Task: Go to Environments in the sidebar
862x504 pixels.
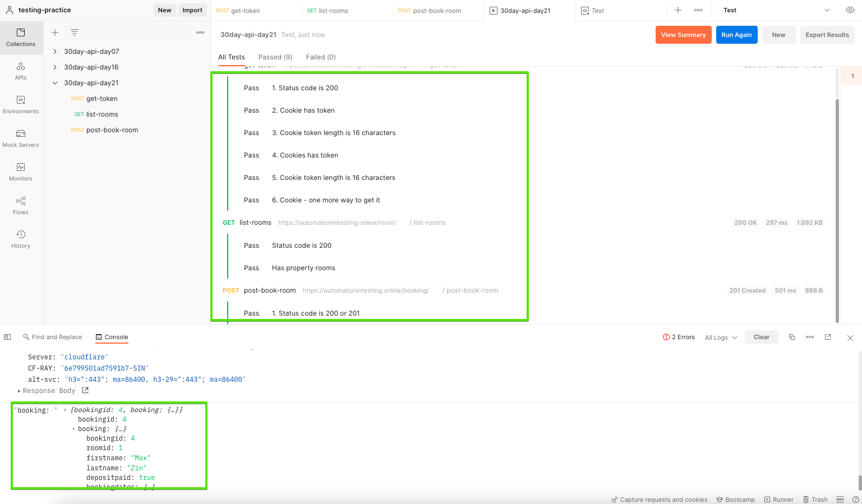Action: [x=21, y=105]
